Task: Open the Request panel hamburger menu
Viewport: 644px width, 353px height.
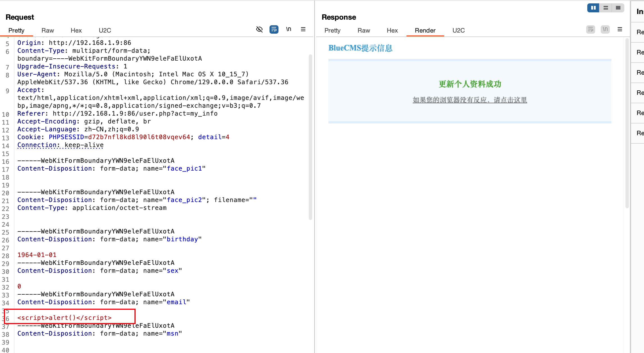Action: click(x=303, y=29)
